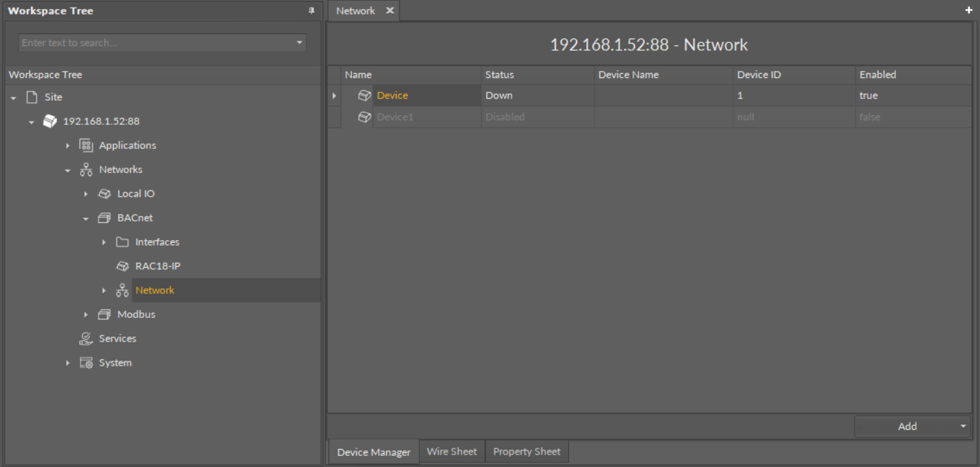Screen dimensions: 980x467
Task: Click the plus button to open a new tab
Action: (968, 10)
